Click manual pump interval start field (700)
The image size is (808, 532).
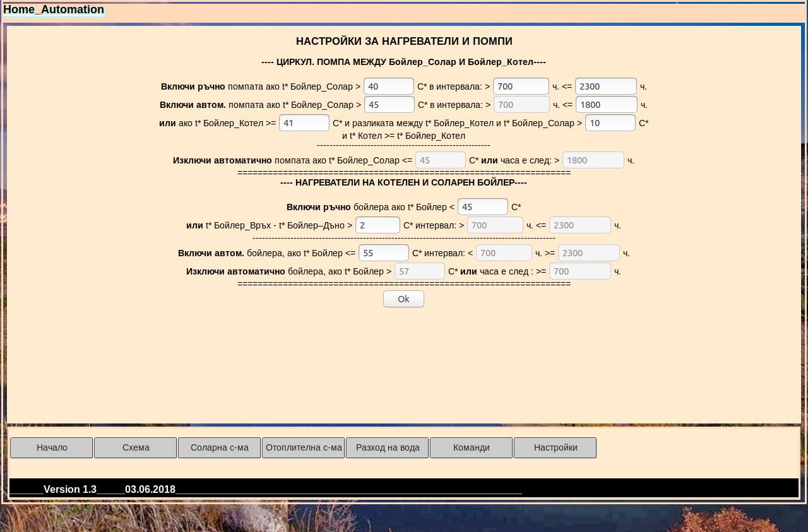click(x=521, y=86)
